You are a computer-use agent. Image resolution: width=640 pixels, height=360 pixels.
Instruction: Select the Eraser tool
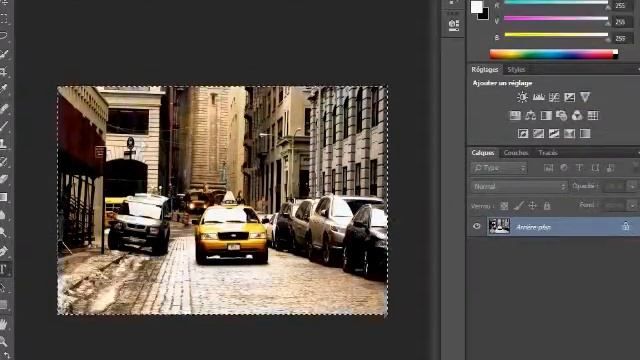tap(4, 179)
